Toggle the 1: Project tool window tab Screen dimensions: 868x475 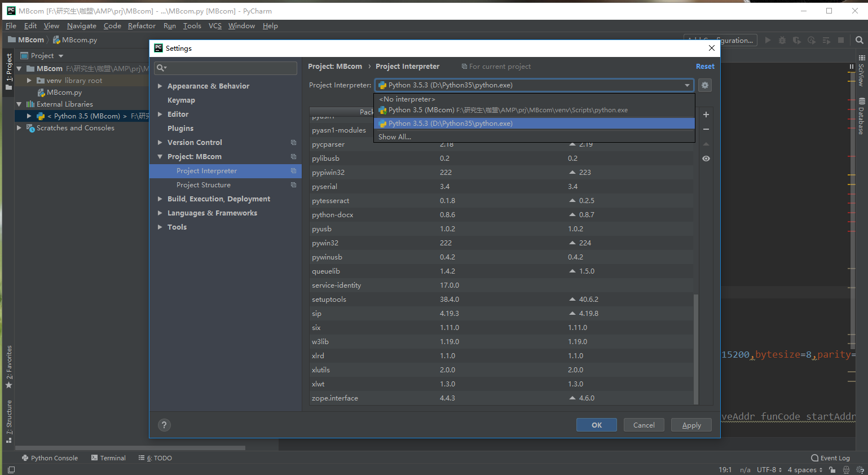(8, 72)
